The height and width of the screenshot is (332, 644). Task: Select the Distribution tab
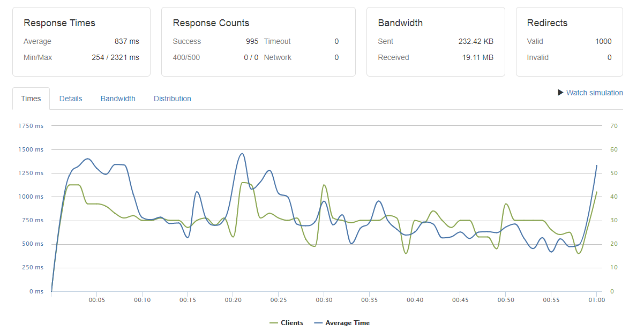pyautogui.click(x=172, y=99)
